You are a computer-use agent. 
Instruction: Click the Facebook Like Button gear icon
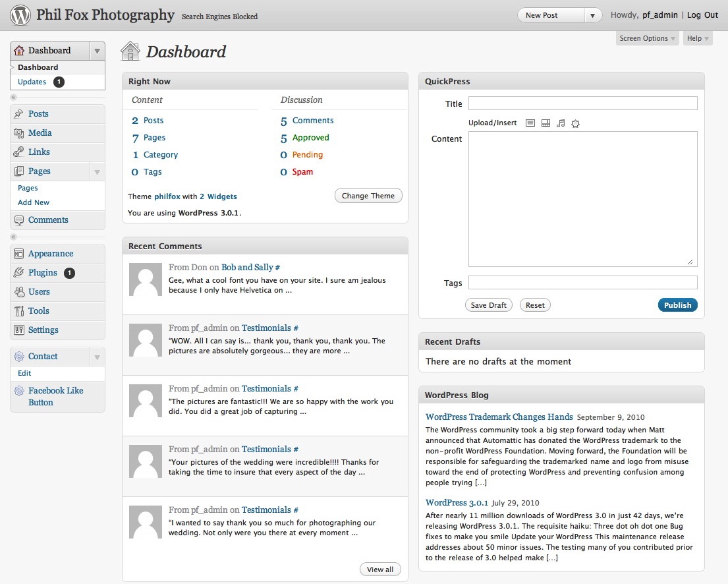pos(18,391)
